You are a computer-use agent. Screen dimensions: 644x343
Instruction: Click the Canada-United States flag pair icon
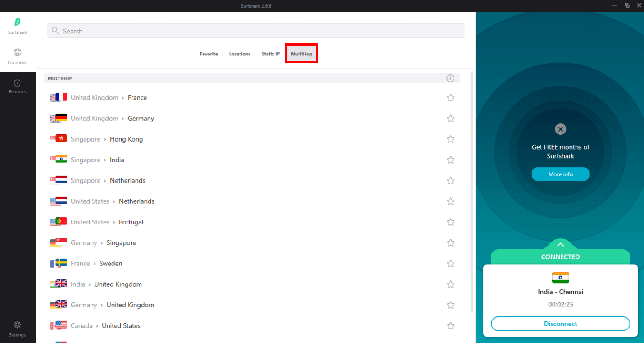[59, 325]
